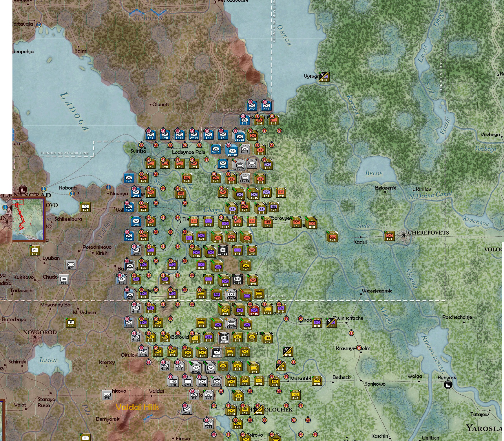The width and height of the screenshot is (504, 441).
Task: Select the Finnish 2=6 infantry counter
Action: tap(245, 120)
